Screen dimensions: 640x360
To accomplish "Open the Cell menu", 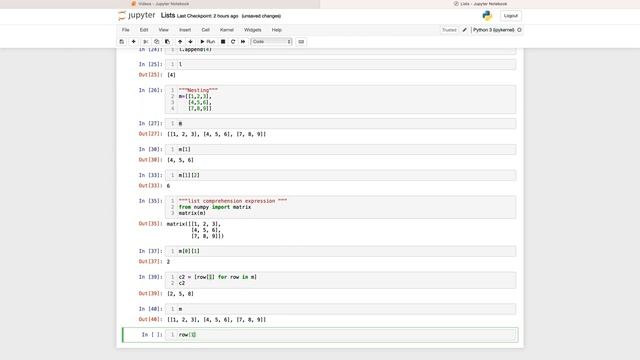I will tap(205, 30).
